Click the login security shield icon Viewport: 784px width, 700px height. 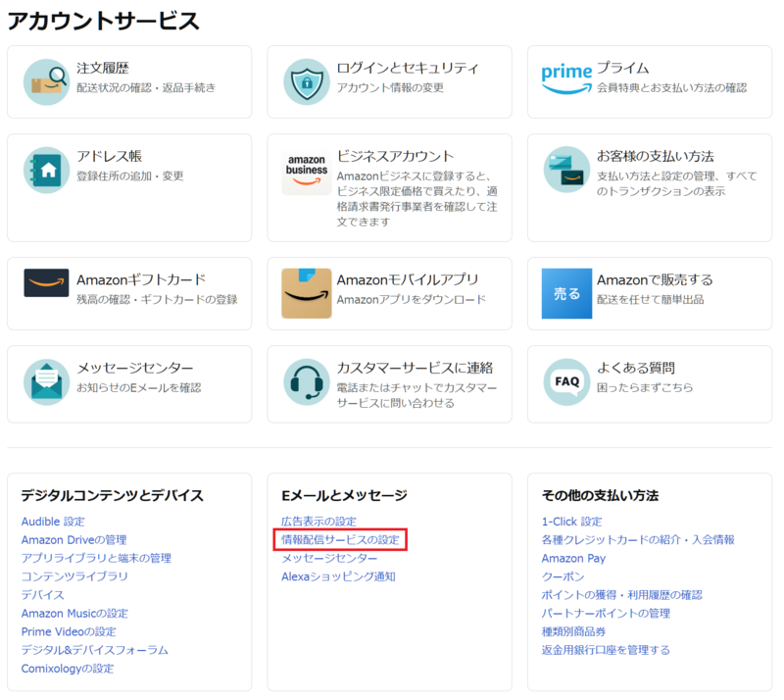coord(307,81)
